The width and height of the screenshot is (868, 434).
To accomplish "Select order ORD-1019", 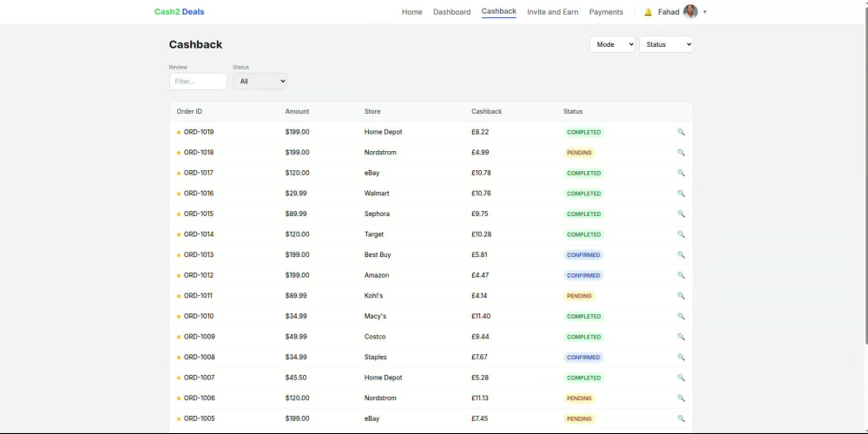I will (x=198, y=132).
